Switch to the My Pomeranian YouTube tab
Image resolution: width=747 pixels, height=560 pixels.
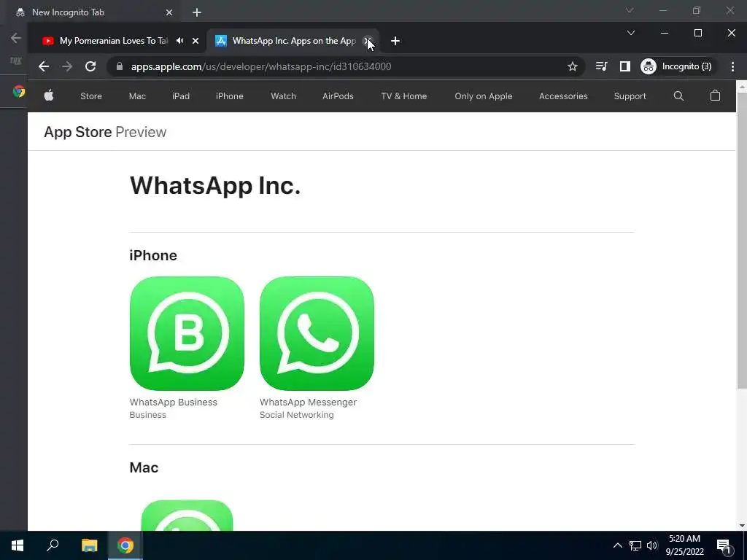(x=113, y=41)
